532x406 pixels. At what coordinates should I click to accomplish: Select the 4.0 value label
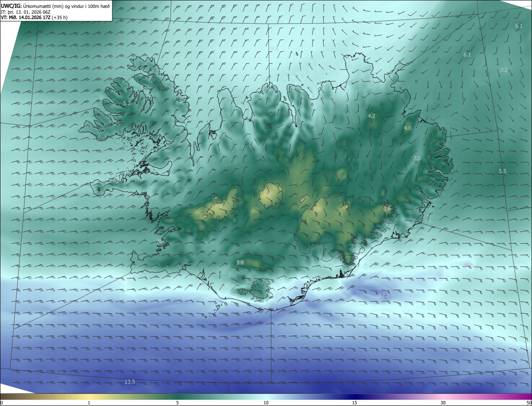pos(408,128)
